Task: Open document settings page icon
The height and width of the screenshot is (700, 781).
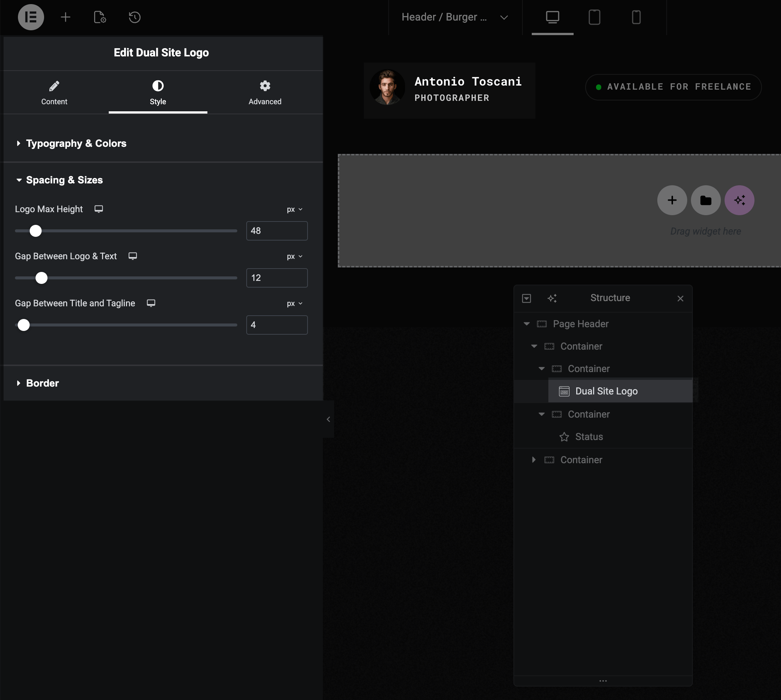Action: [x=100, y=17]
